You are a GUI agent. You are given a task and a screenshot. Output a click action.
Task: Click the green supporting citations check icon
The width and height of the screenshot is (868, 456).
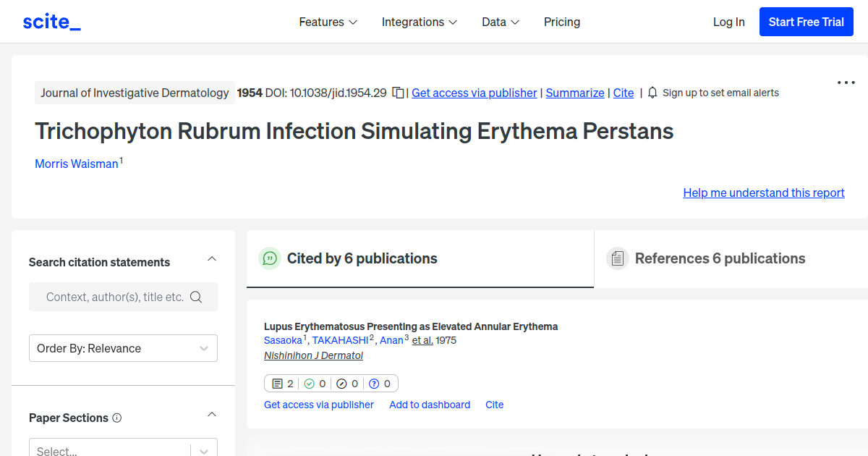point(310,383)
